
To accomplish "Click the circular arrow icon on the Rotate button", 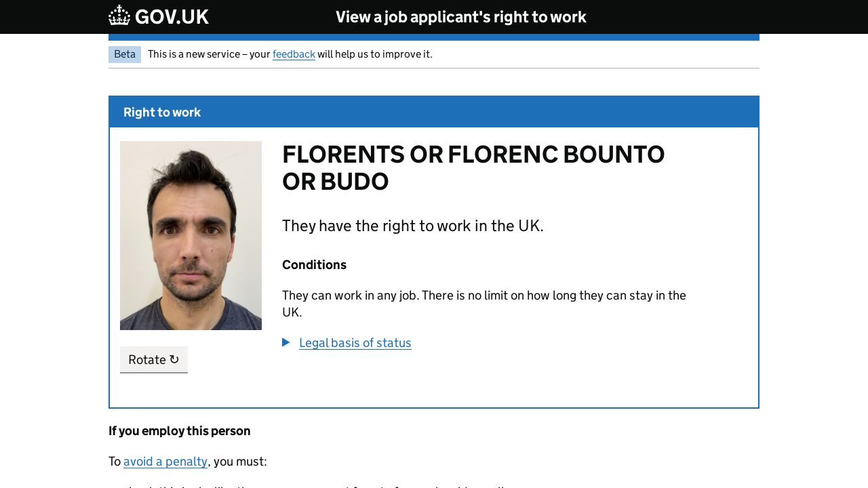I will [x=174, y=359].
